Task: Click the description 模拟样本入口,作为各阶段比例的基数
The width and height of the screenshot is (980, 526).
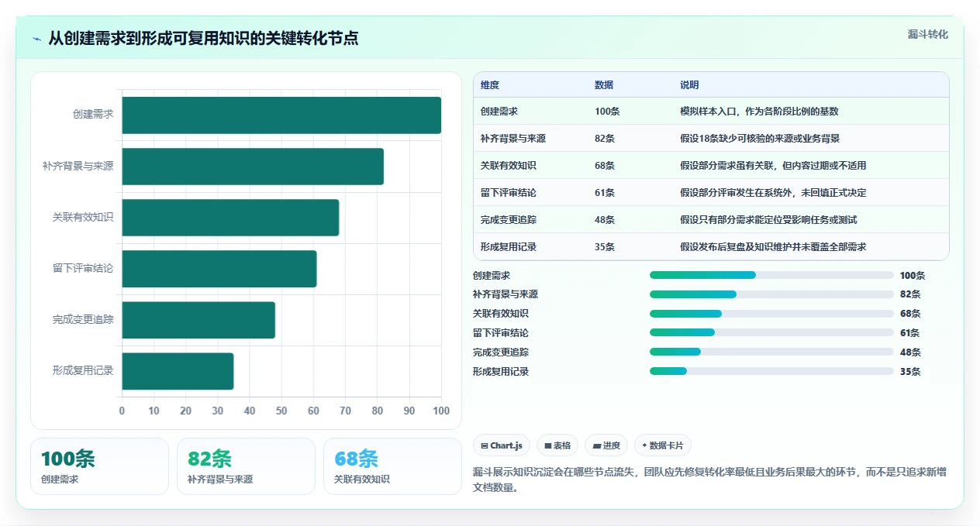Action: pos(759,112)
